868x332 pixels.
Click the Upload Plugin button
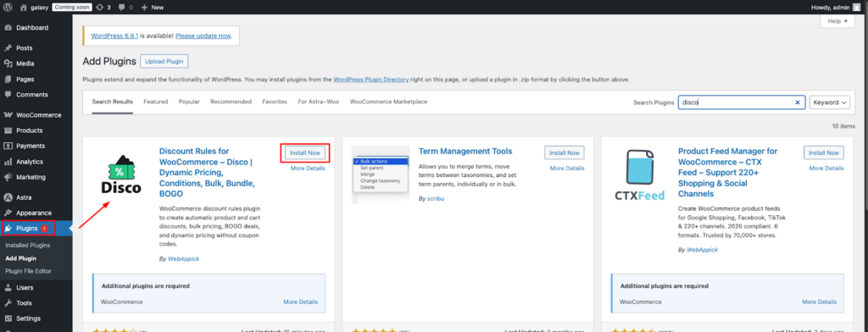click(x=164, y=62)
